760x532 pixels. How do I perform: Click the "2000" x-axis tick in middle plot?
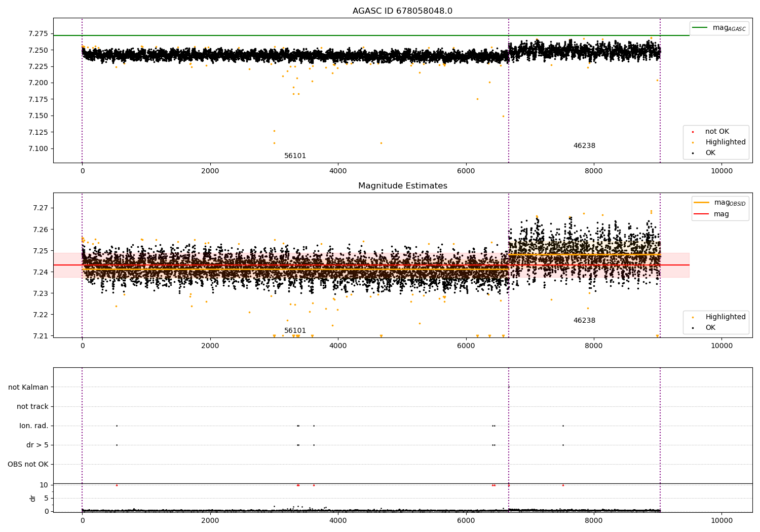[x=210, y=346]
